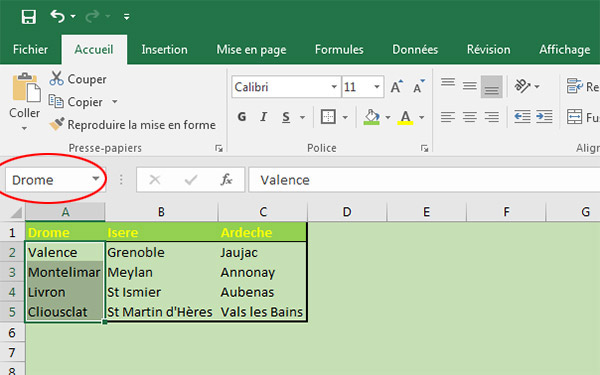Open the Presse-papiers dialog launcher
Viewport: 600px width, 375px height.
[x=218, y=148]
